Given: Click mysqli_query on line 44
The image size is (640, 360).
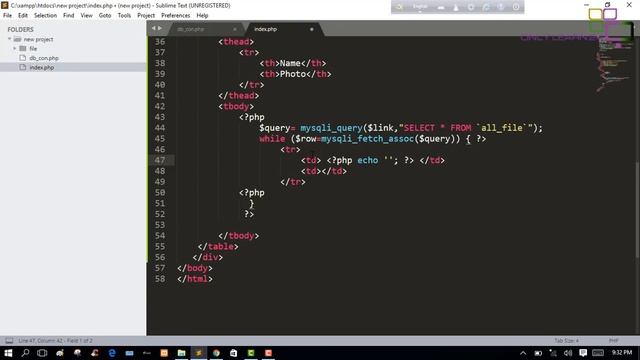Looking at the screenshot, I should [x=331, y=128].
